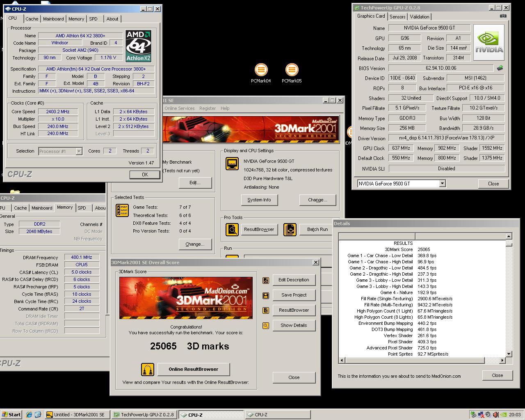
Task: Click the Selected Tests checklist icon
Action: 122,210
